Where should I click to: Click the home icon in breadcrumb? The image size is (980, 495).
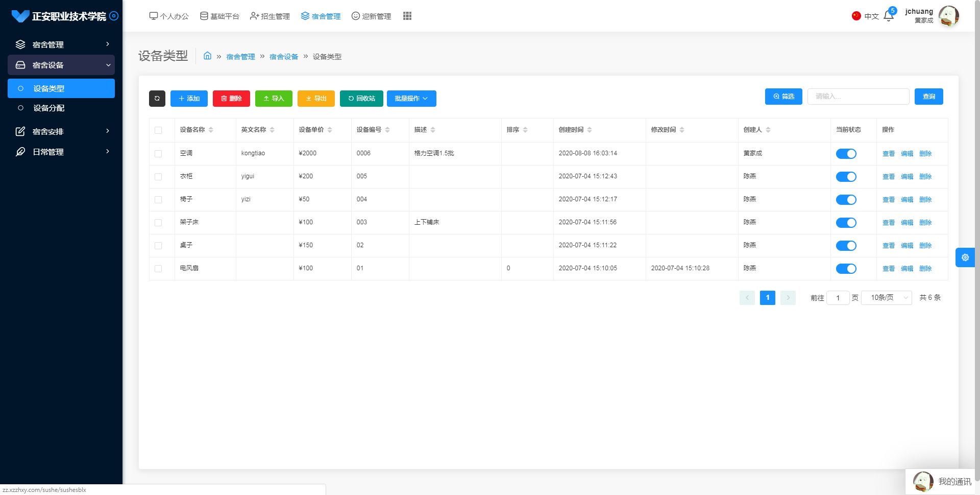[207, 56]
